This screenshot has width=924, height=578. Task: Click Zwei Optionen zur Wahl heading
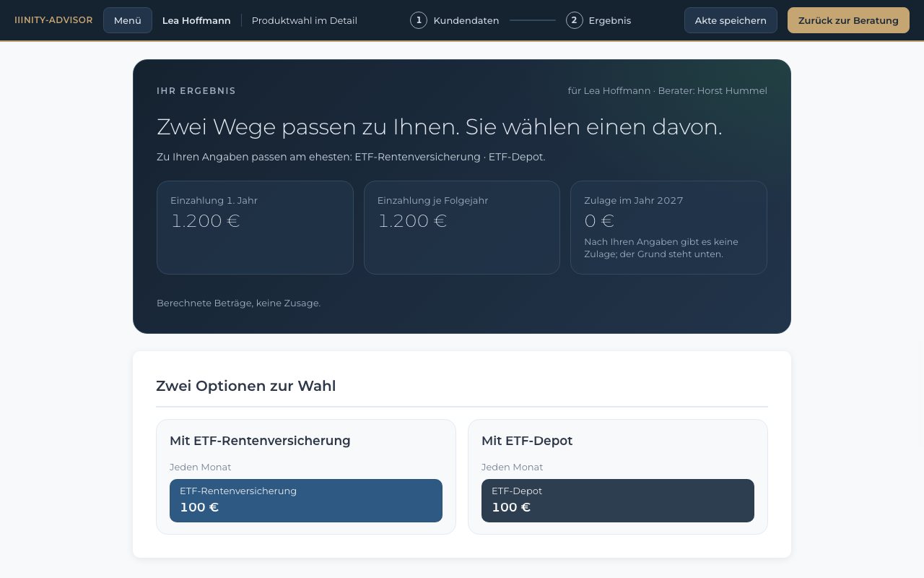[246, 386]
